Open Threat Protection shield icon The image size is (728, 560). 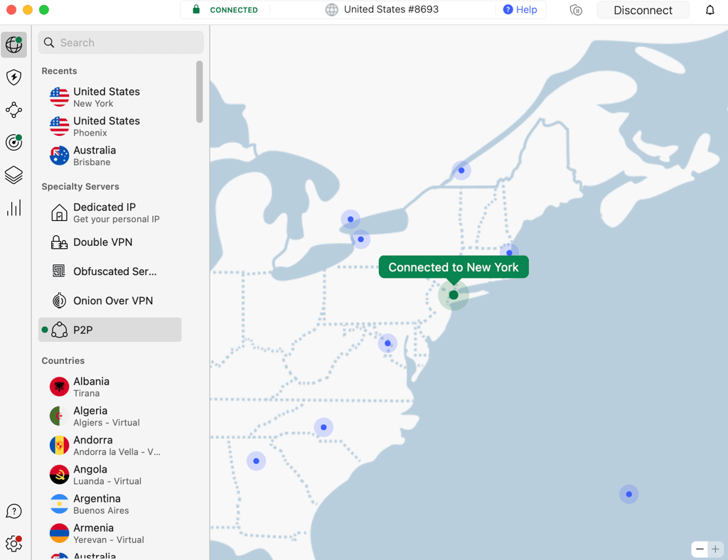click(14, 77)
